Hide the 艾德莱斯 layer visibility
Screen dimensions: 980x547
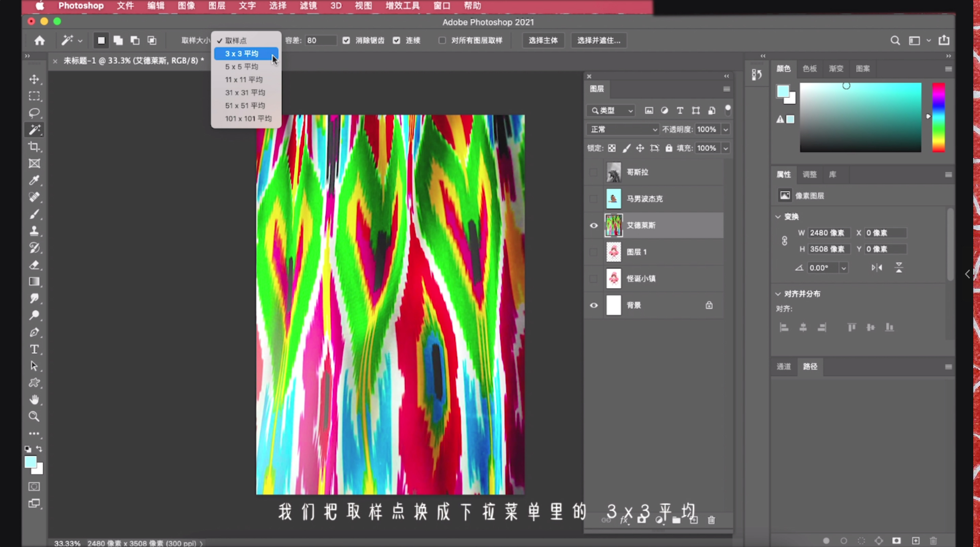tap(593, 225)
